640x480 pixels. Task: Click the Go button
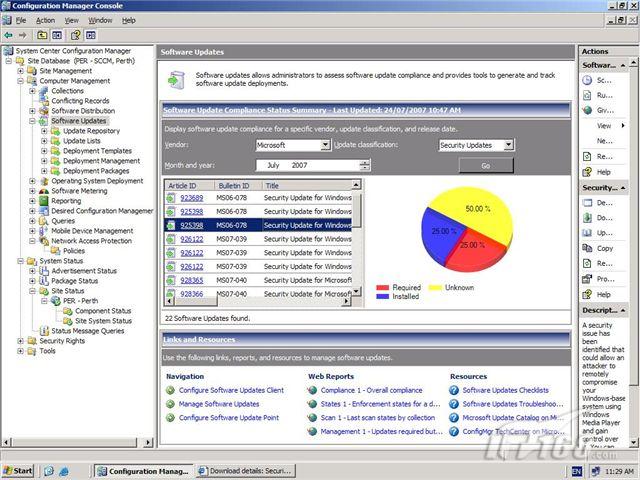point(486,166)
